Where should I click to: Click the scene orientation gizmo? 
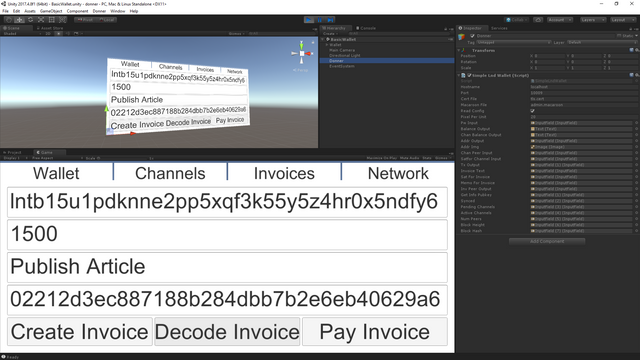[x=302, y=53]
